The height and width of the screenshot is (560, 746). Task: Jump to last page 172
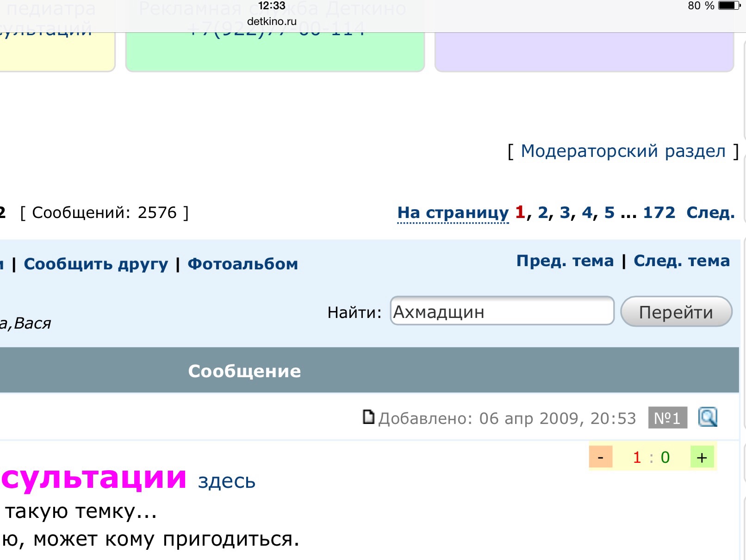pyautogui.click(x=659, y=212)
